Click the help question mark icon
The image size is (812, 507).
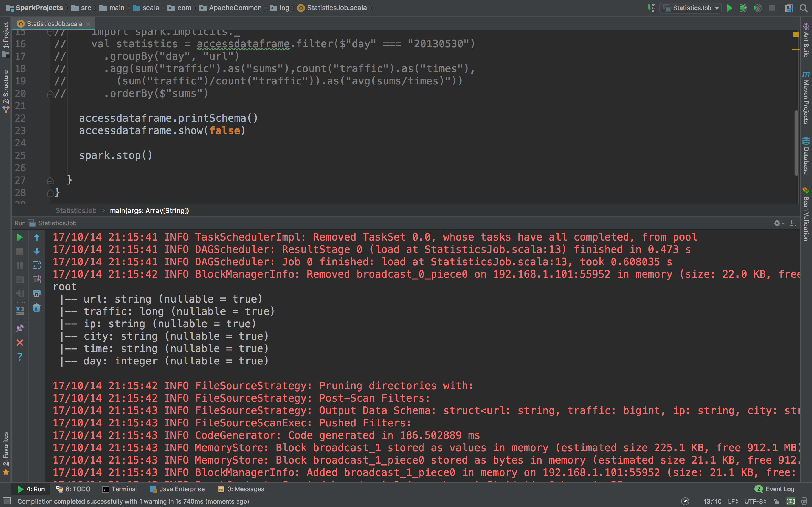point(19,356)
